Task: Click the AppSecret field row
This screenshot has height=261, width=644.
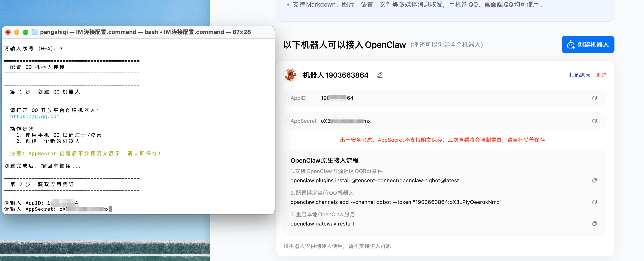Action: pyautogui.click(x=445, y=121)
